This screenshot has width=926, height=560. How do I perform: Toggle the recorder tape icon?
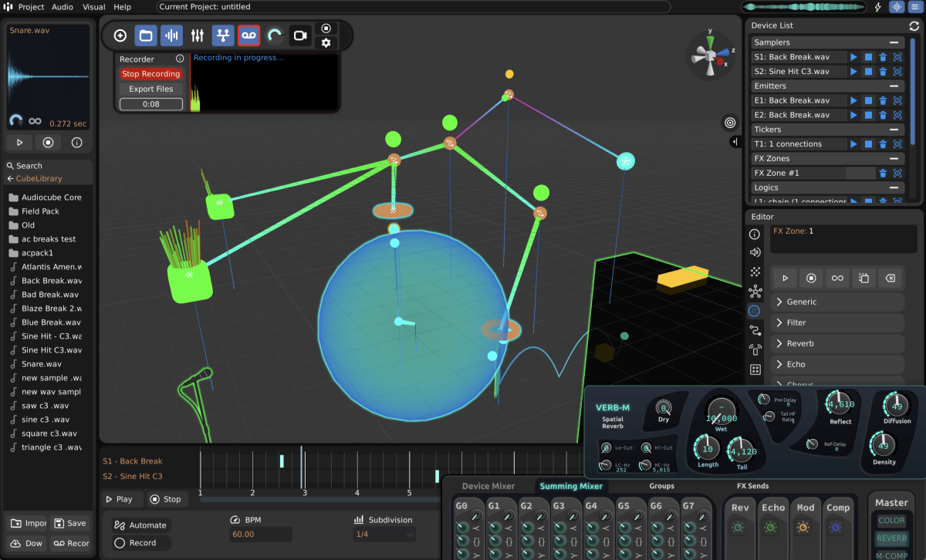248,35
